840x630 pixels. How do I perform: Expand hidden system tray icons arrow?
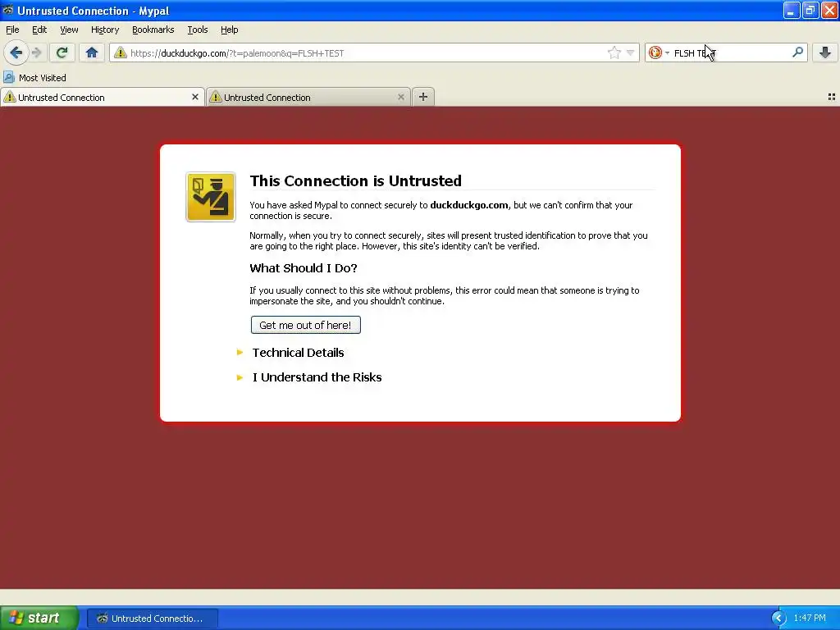(x=778, y=619)
